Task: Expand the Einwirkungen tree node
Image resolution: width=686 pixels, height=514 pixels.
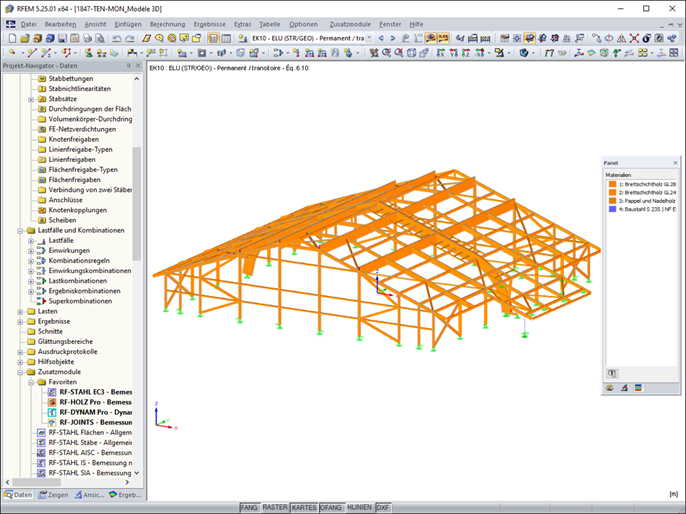Action: click(31, 251)
